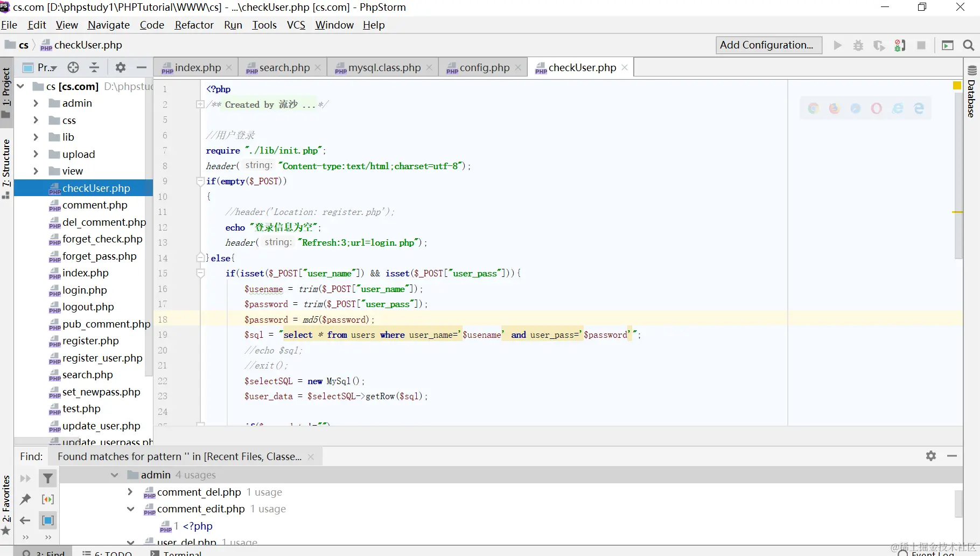
Task: Close the config.php editor tab
Action: click(x=518, y=67)
